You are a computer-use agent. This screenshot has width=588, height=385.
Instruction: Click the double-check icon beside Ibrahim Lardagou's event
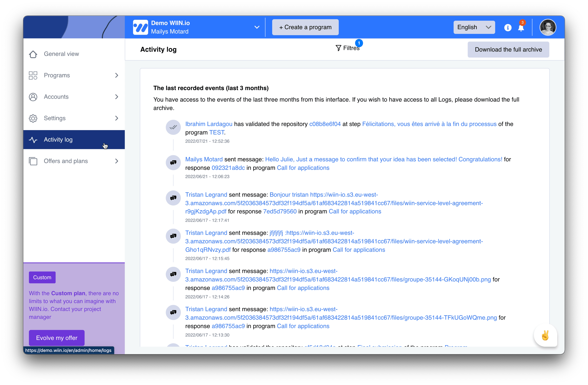coord(173,127)
